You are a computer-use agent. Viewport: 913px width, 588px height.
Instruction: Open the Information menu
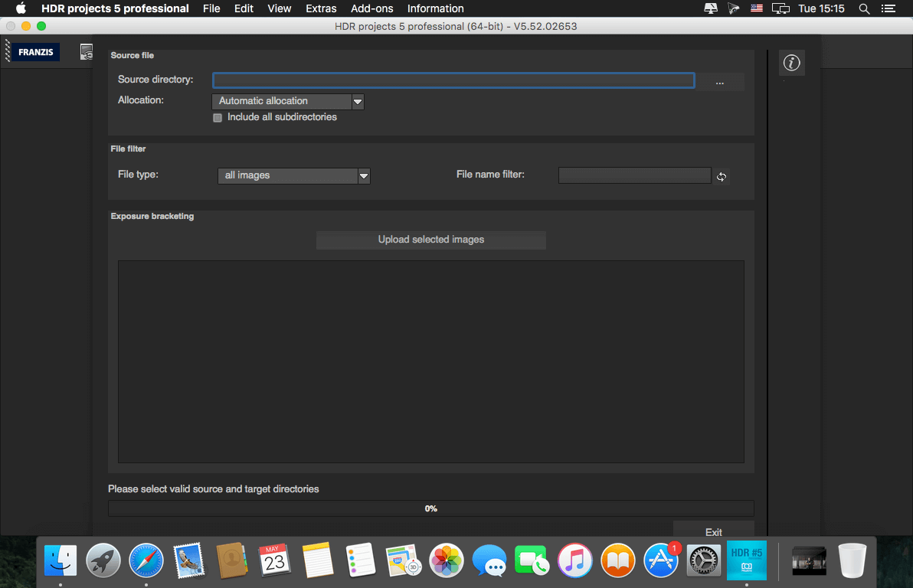click(x=436, y=8)
